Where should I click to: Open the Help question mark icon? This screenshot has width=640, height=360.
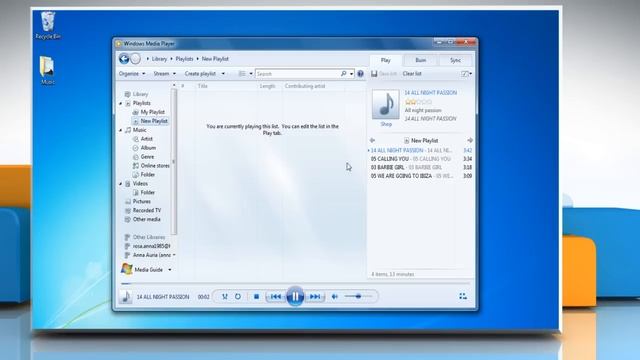click(360, 74)
